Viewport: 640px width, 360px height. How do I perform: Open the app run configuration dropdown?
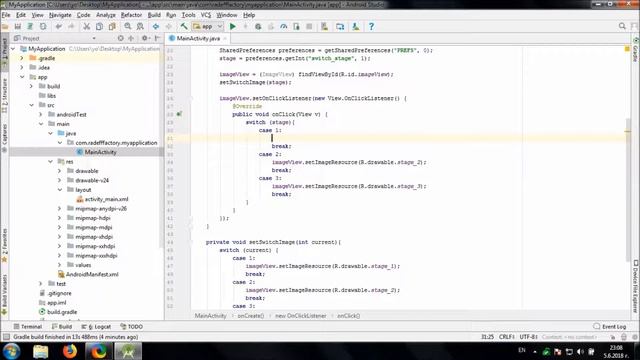click(x=208, y=27)
